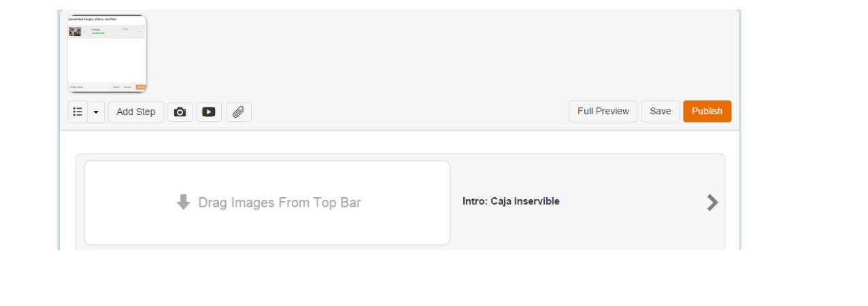Click the camera icon to add photos
Image resolution: width=868 pixels, height=306 pixels.
coord(180,112)
